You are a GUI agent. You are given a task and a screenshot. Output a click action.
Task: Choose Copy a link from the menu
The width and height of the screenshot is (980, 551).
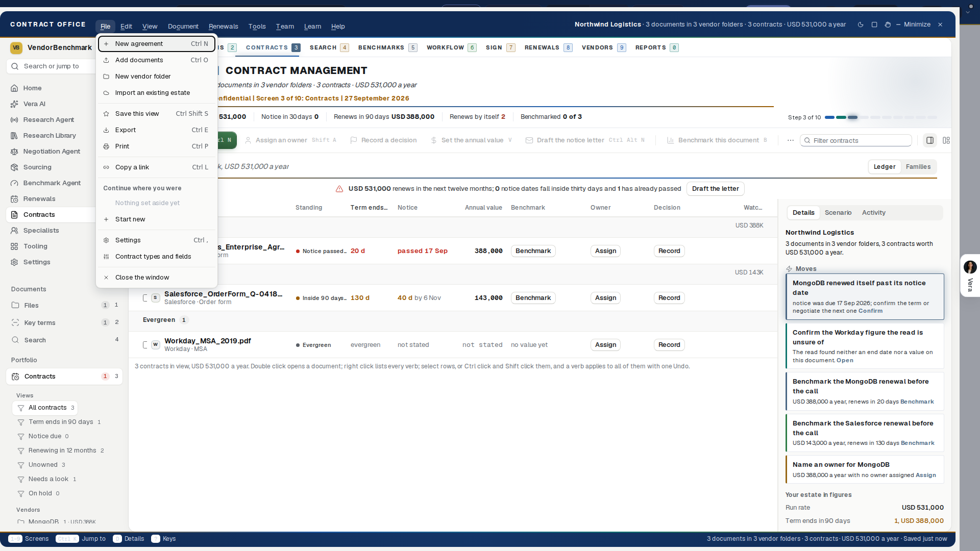[x=157, y=167]
